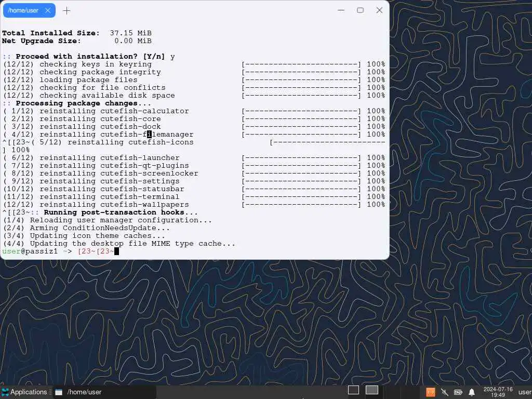Open the battery power indicator

458,392
